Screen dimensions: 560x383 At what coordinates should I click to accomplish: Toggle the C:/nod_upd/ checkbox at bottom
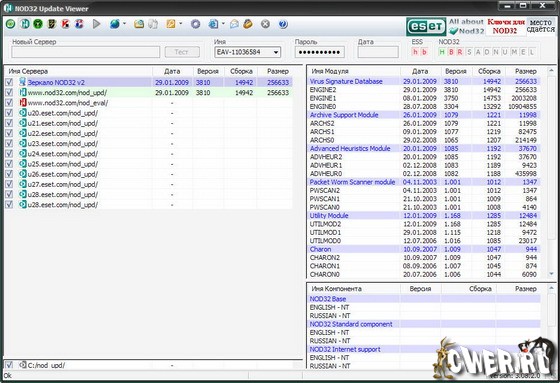9,365
